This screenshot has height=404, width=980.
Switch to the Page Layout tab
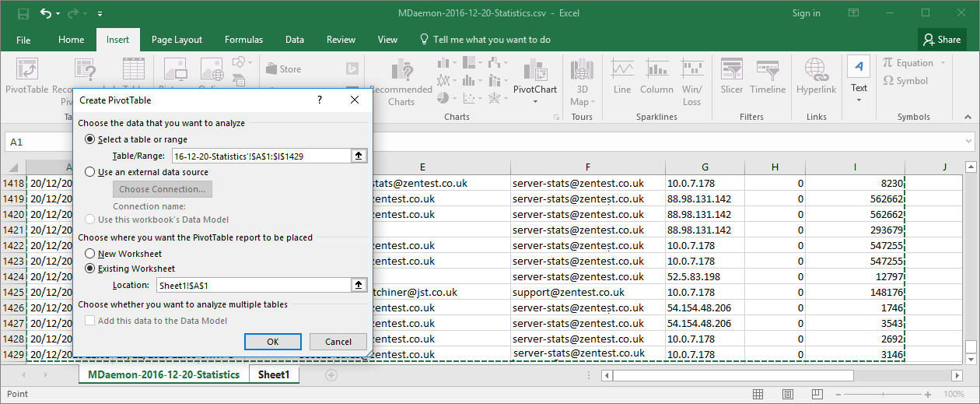coord(177,40)
